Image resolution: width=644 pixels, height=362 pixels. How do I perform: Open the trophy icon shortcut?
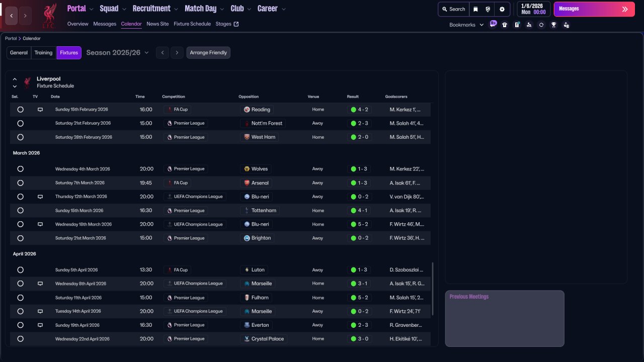coord(553,25)
